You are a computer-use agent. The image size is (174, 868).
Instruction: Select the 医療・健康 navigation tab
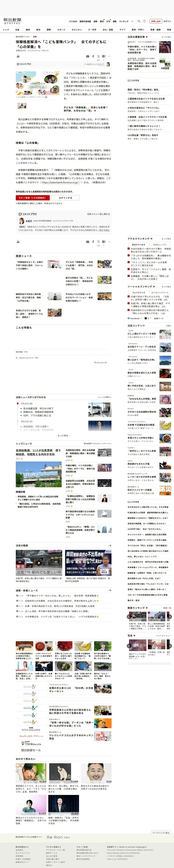click(155, 30)
